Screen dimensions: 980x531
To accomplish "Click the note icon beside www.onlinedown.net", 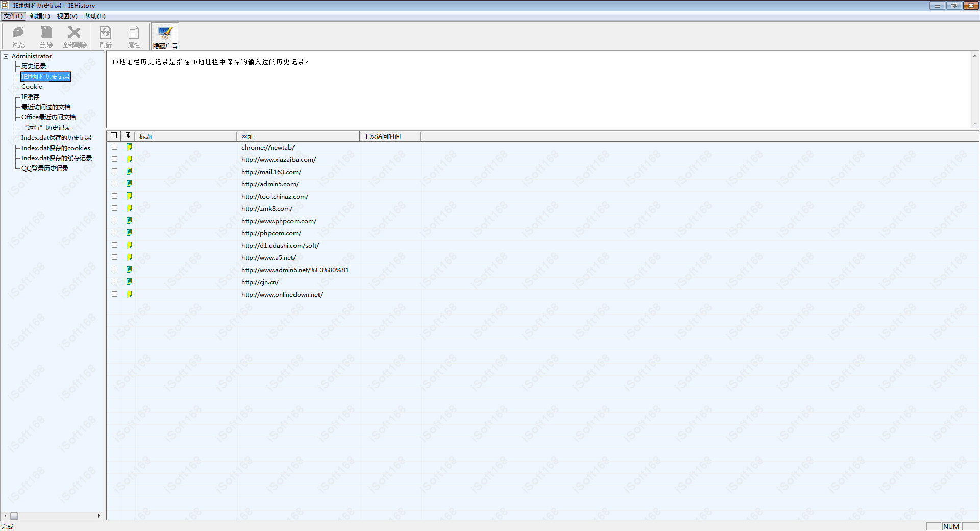I will (x=129, y=294).
